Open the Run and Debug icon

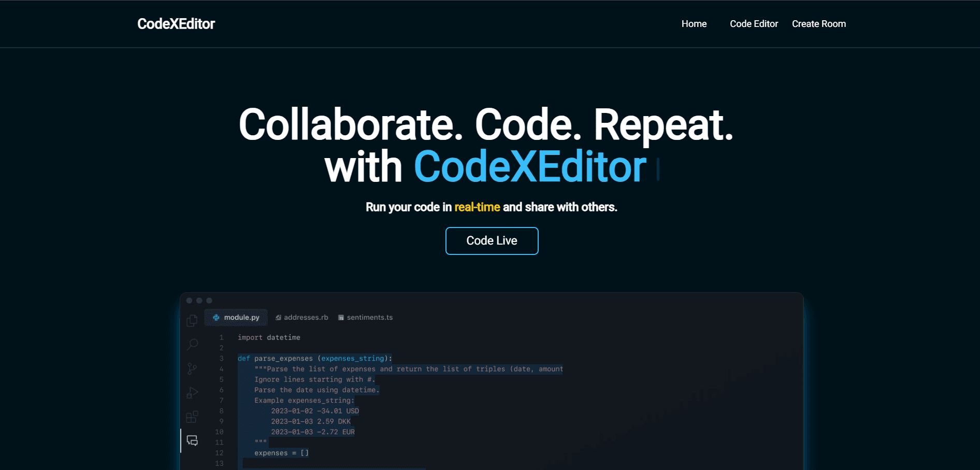click(x=192, y=393)
